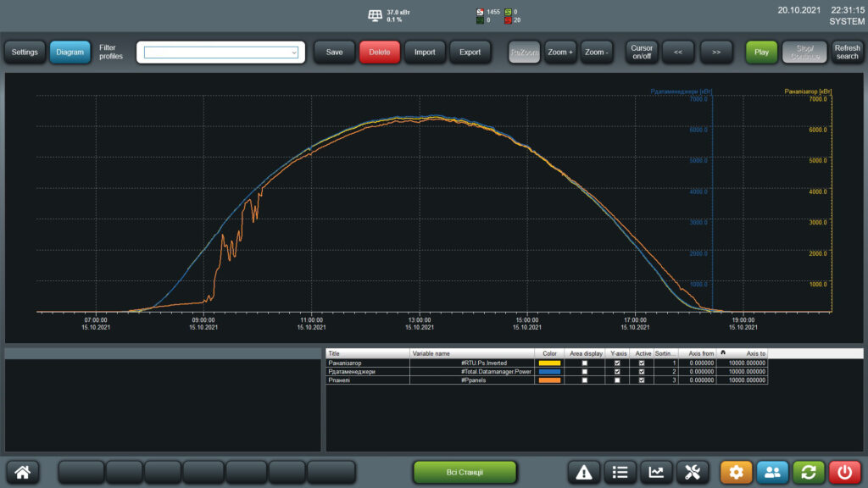Viewport: 868px width, 488px height.
Task: Click the yellow color swatch for Ранапізатор
Action: pos(548,362)
